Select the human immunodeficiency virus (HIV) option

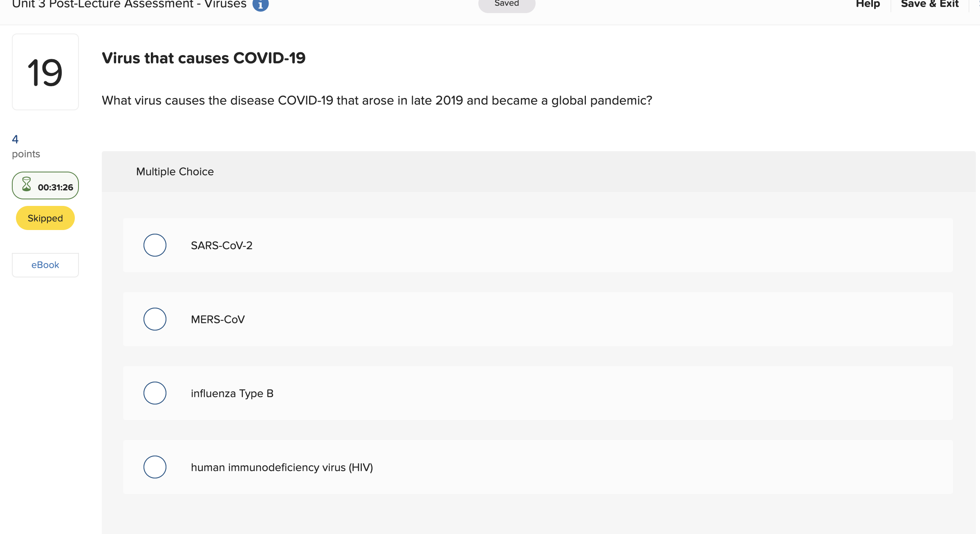(x=155, y=467)
